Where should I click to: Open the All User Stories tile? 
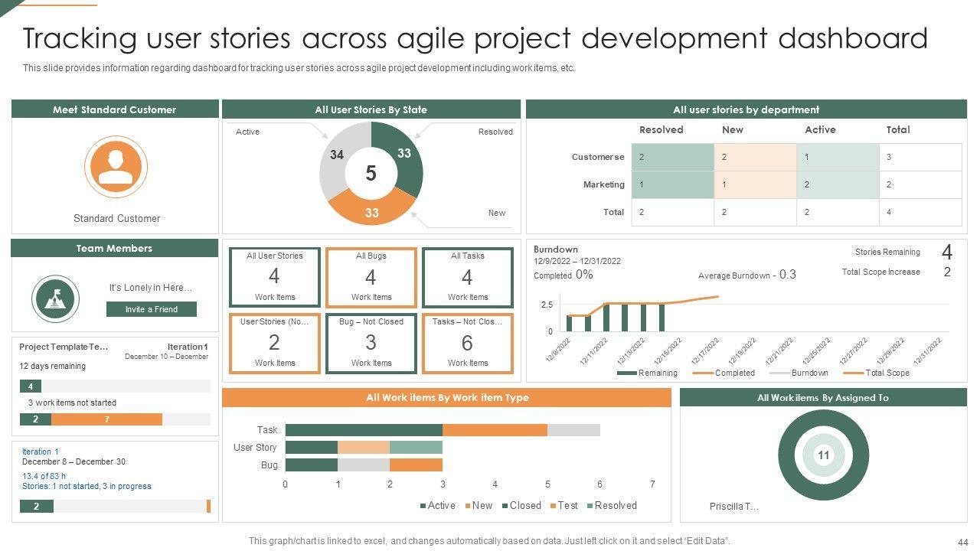[x=275, y=276]
